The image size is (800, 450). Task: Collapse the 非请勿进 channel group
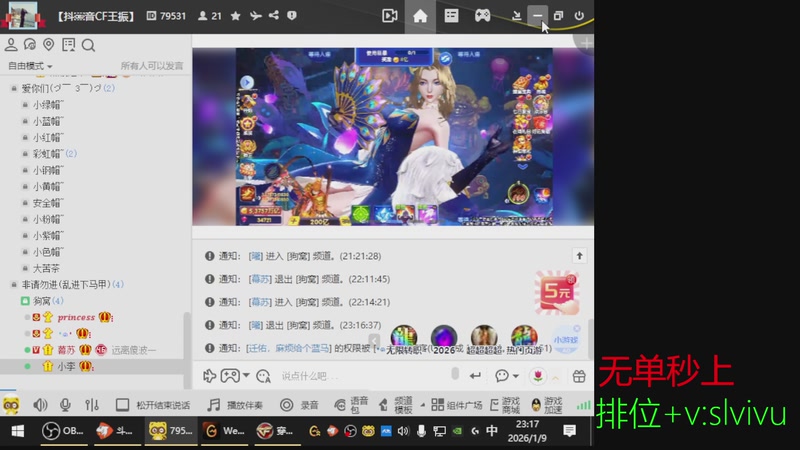pyautogui.click(x=14, y=284)
